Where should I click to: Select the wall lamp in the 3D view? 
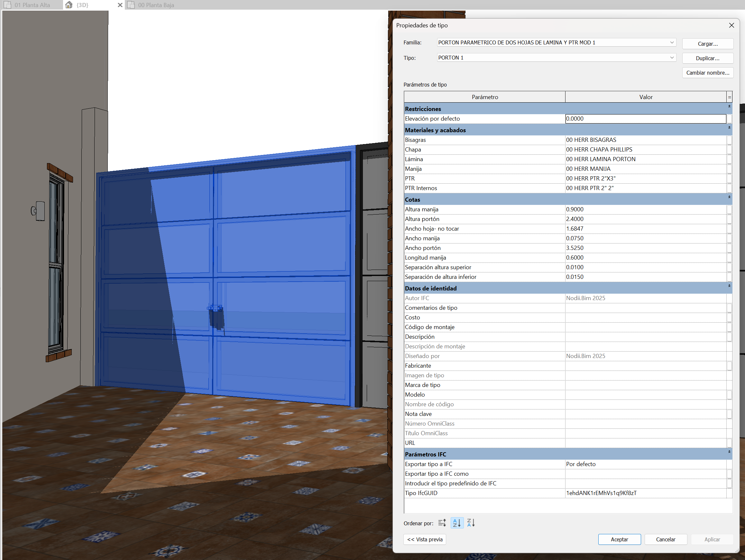(38, 211)
